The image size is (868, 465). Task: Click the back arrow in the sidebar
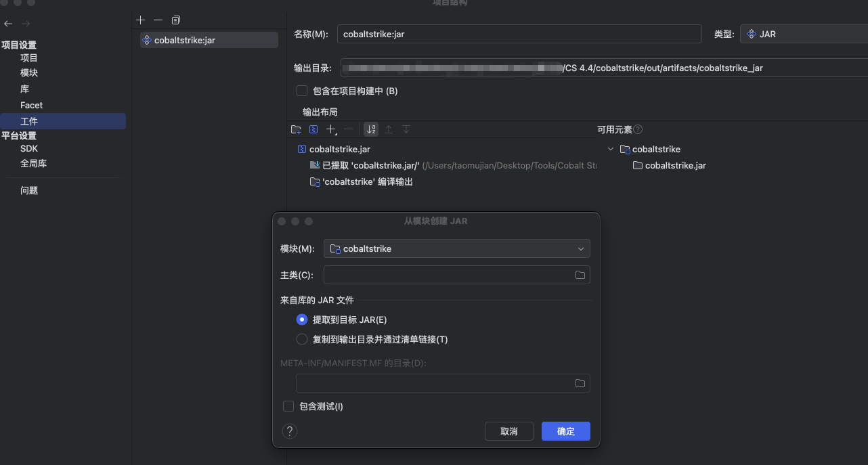8,24
